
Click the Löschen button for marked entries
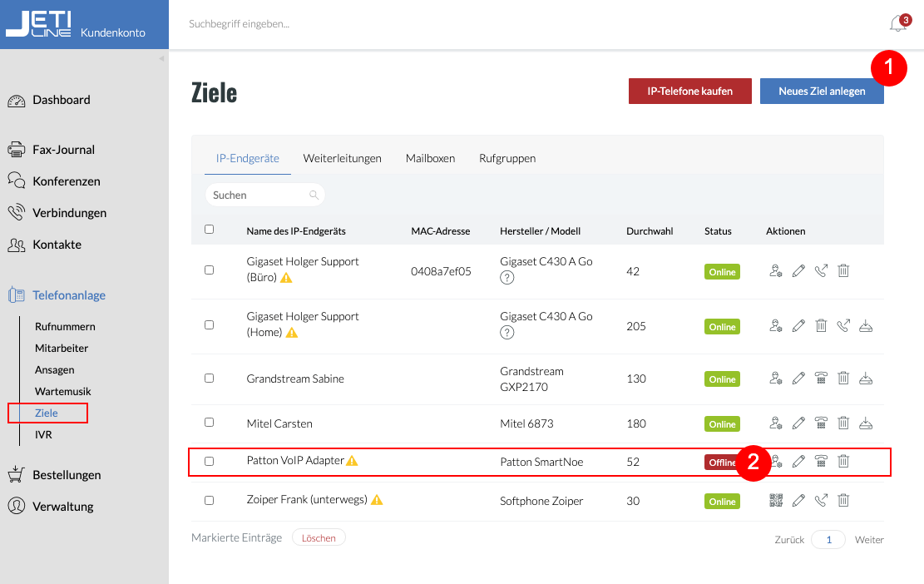click(x=319, y=537)
